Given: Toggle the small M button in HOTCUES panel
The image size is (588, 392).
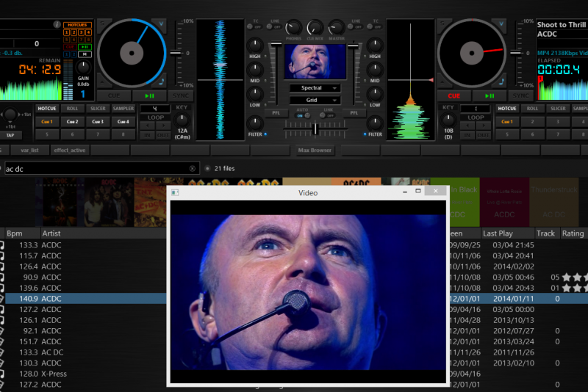Looking at the screenshot, I should coord(85,54).
